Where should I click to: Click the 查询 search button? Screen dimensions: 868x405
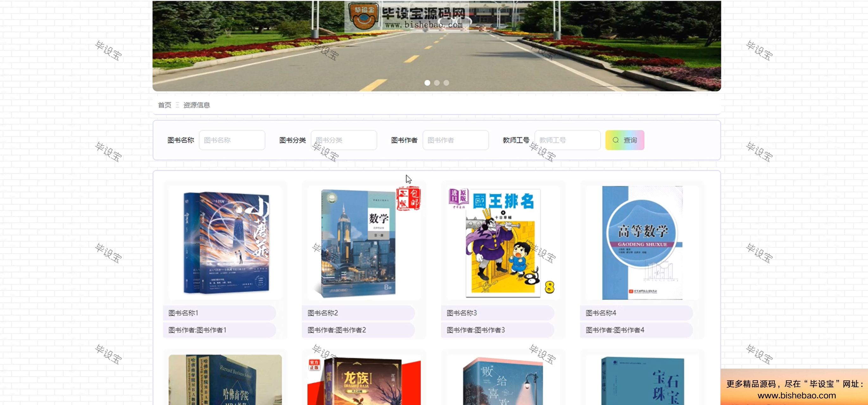pos(624,140)
